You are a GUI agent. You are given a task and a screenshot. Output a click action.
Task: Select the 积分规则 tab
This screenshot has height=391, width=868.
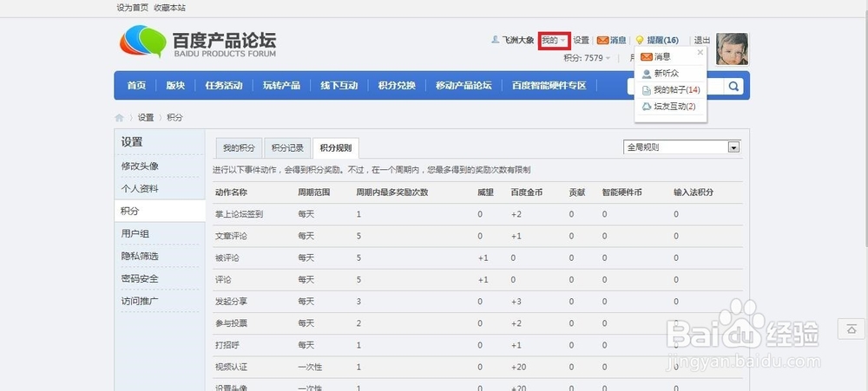tap(335, 148)
